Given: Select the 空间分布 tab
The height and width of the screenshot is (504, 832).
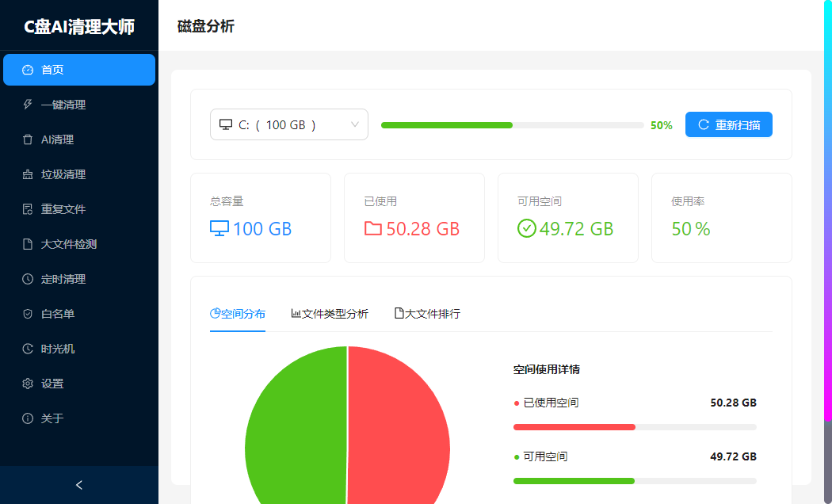Looking at the screenshot, I should [x=238, y=314].
